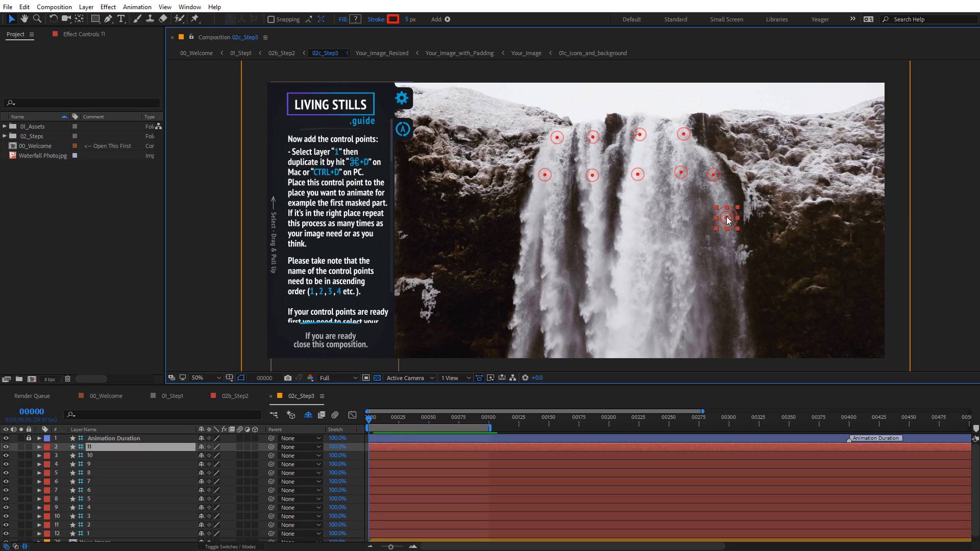This screenshot has height=551, width=980.
Task: Open the 1 View layout dropdown
Action: click(455, 378)
